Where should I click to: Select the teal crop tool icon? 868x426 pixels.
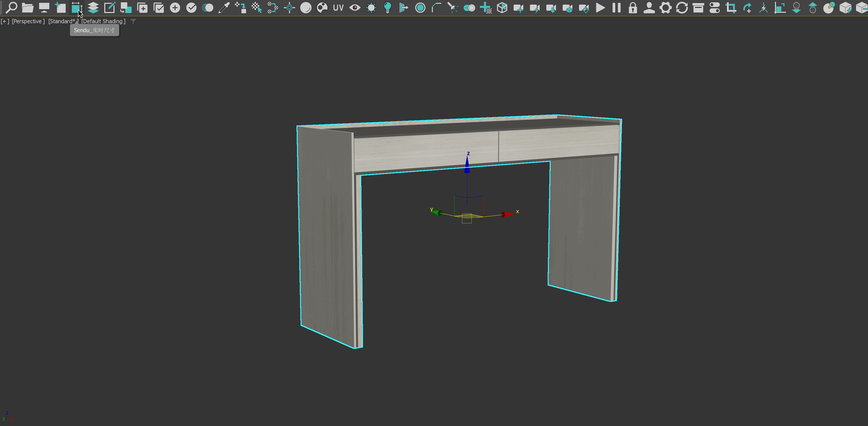pyautogui.click(x=731, y=7)
